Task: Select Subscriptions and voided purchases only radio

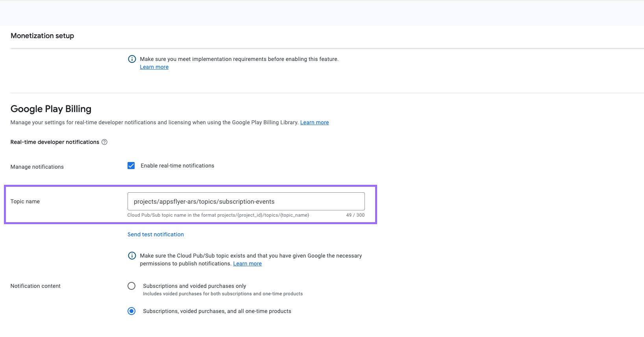Action: (131, 286)
